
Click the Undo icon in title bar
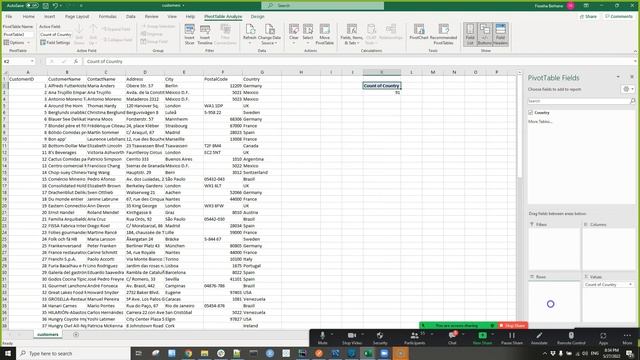click(x=55, y=6)
